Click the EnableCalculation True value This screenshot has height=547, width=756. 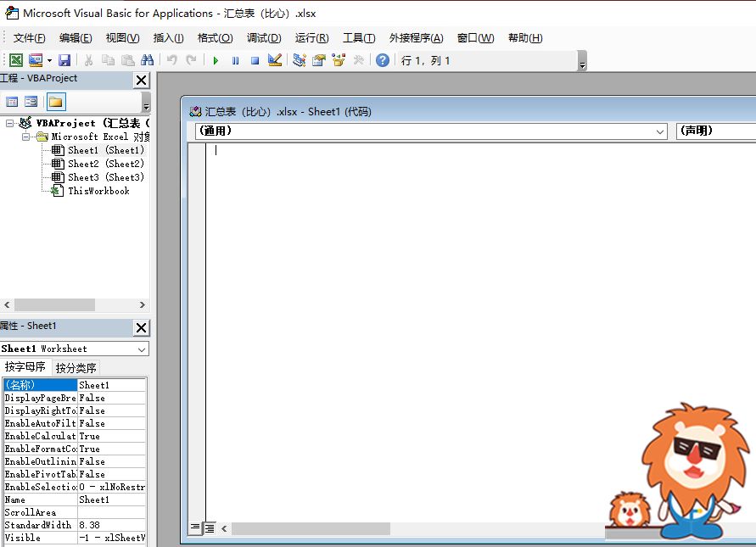pos(111,436)
